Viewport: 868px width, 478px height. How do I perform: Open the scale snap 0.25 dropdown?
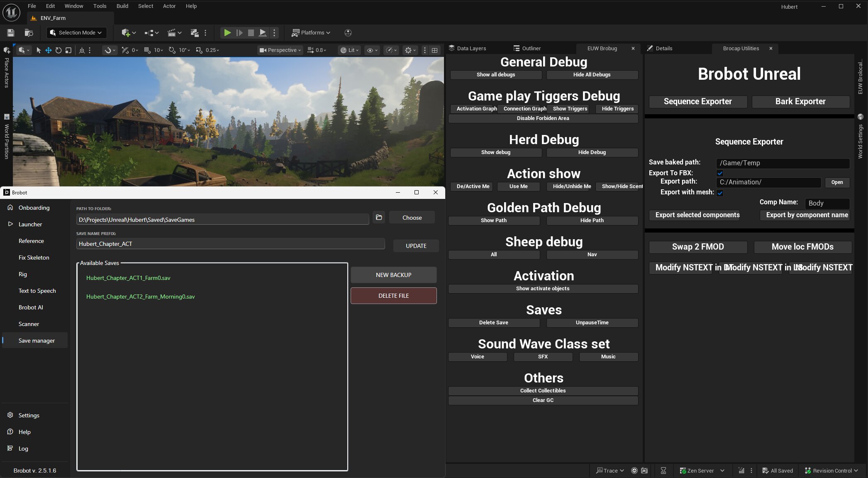pos(212,50)
